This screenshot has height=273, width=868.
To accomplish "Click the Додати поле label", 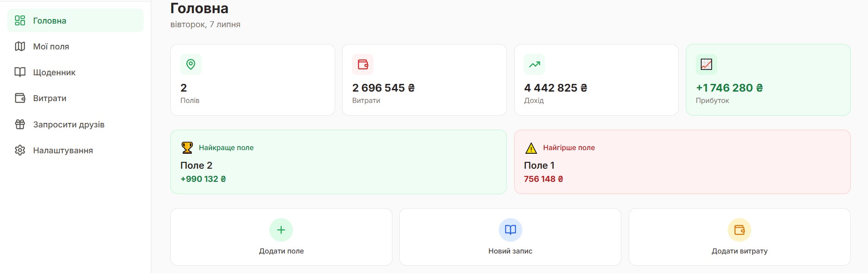I will (x=281, y=251).
